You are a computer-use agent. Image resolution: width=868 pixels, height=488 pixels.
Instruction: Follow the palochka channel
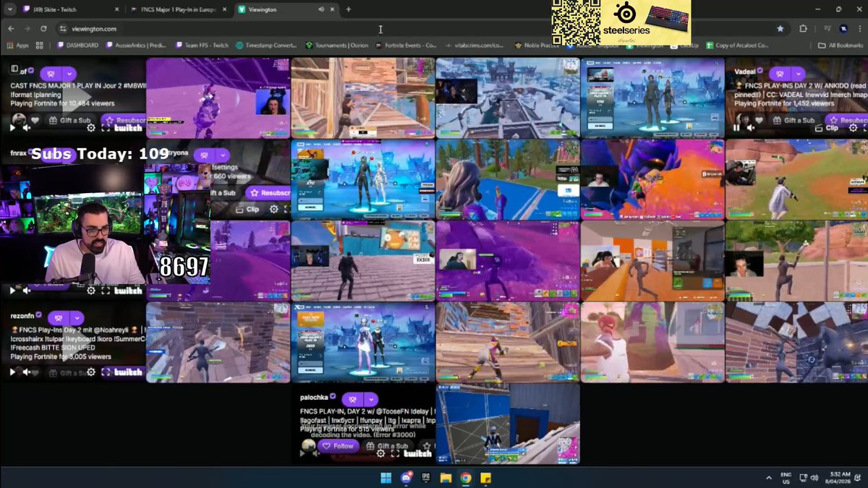[339, 446]
